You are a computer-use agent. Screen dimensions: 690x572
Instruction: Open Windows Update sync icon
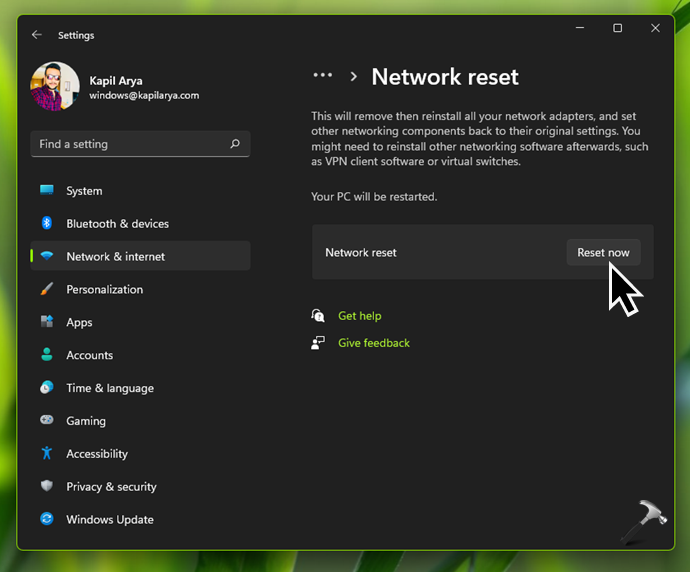click(47, 520)
